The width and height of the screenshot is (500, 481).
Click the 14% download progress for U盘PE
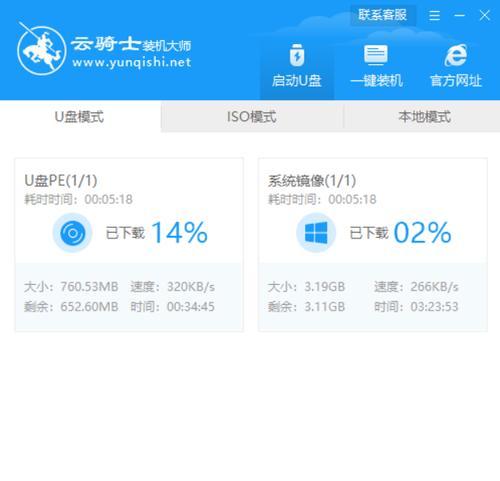click(180, 233)
